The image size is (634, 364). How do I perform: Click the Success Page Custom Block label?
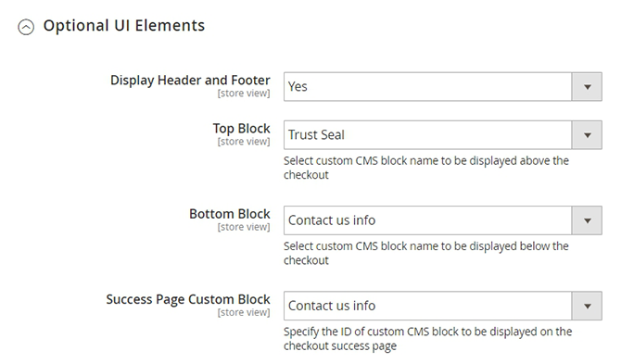(188, 299)
